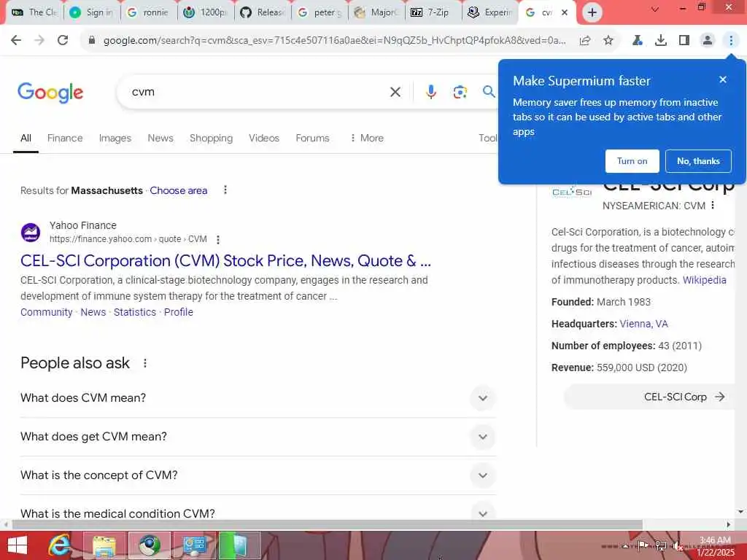Switch to the Images results tab
The image size is (747, 560).
click(x=115, y=138)
